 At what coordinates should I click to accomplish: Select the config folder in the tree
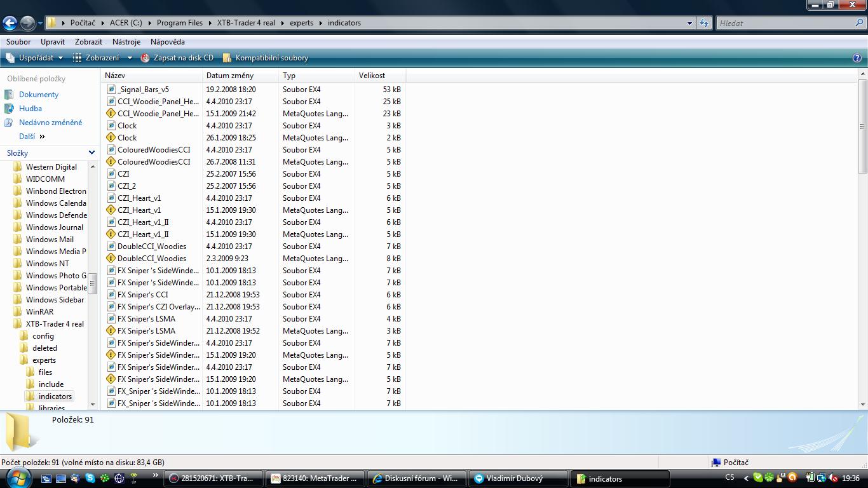[x=43, y=336]
